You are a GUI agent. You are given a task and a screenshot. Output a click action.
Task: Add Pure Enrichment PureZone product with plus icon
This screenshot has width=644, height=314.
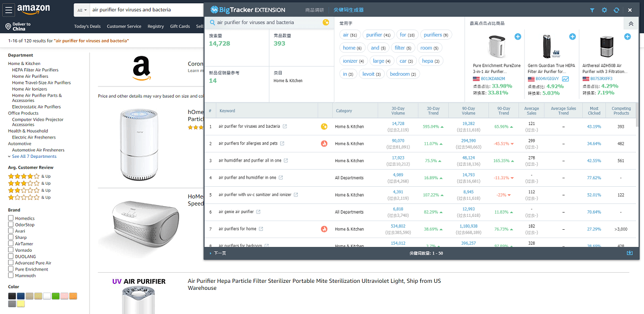coord(517,36)
